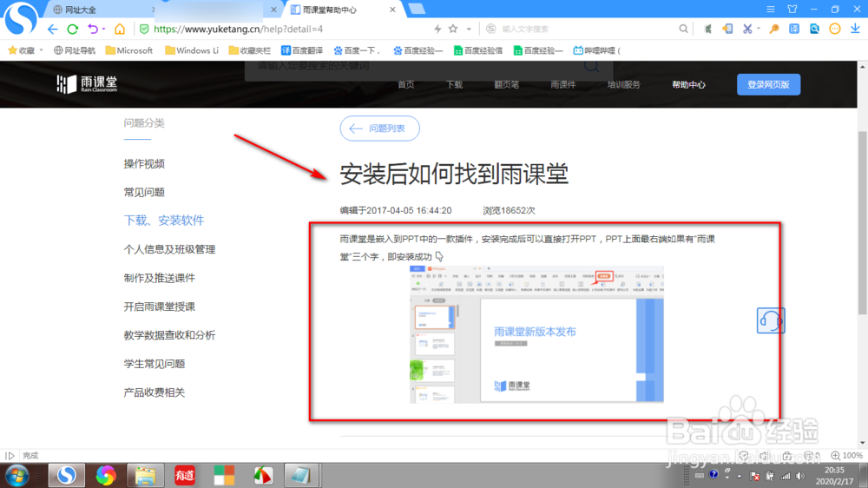
Task: Select 常见问题 in the category sidebar
Action: coord(144,192)
